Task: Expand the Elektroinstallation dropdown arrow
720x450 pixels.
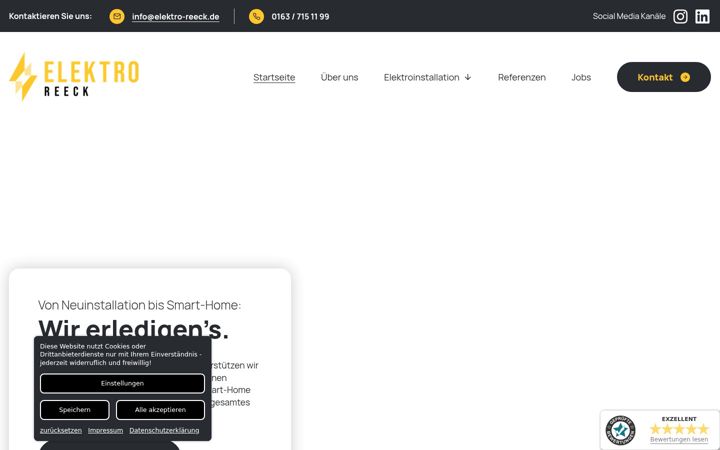Action: tap(468, 77)
